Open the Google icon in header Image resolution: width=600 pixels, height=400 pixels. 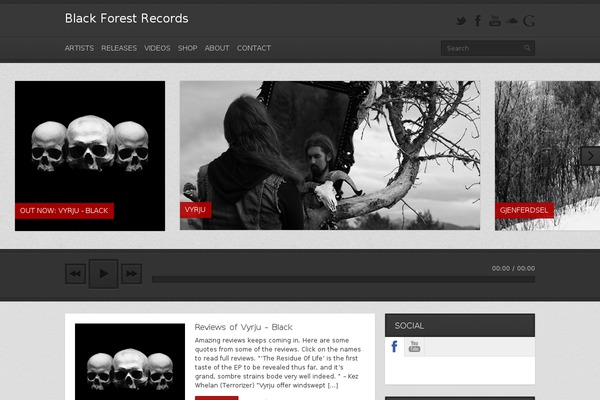529,21
